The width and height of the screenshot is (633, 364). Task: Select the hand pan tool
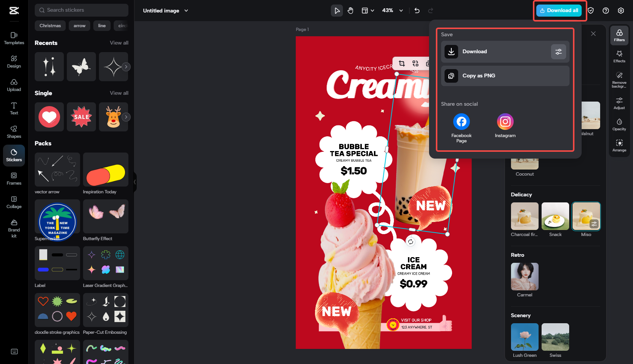(350, 11)
